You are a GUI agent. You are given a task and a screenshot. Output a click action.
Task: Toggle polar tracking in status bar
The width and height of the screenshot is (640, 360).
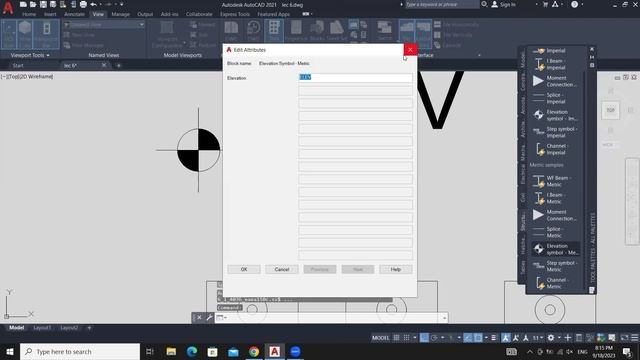point(434,338)
